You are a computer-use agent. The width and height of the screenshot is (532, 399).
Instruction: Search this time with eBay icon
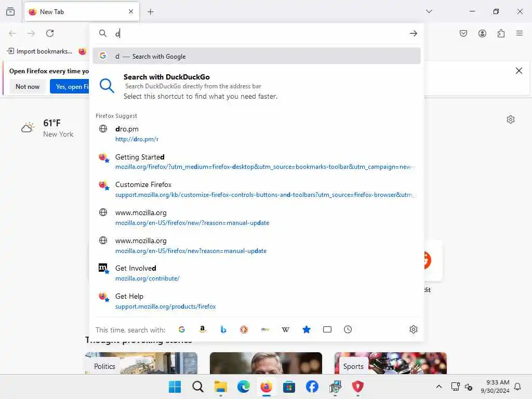pos(265,329)
